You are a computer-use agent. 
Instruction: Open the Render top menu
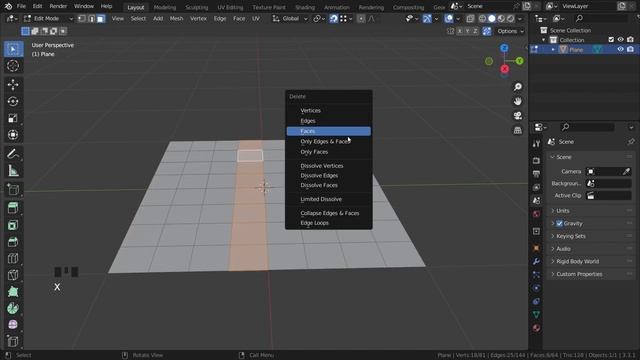(x=58, y=7)
